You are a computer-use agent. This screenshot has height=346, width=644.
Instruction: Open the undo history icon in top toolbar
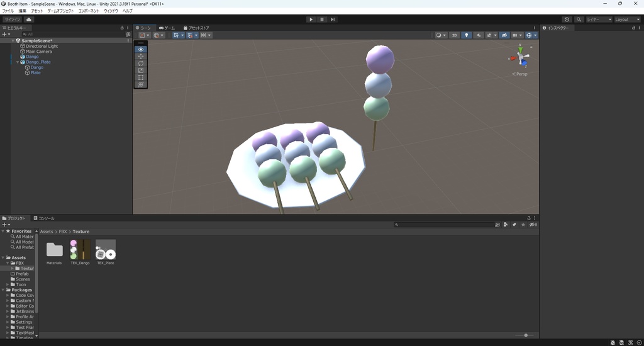click(x=567, y=20)
